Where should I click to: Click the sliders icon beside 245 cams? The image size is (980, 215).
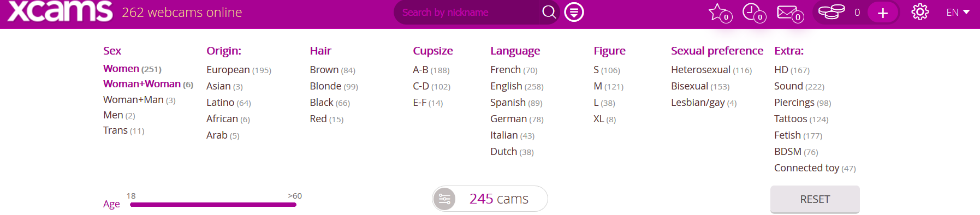[x=444, y=199]
